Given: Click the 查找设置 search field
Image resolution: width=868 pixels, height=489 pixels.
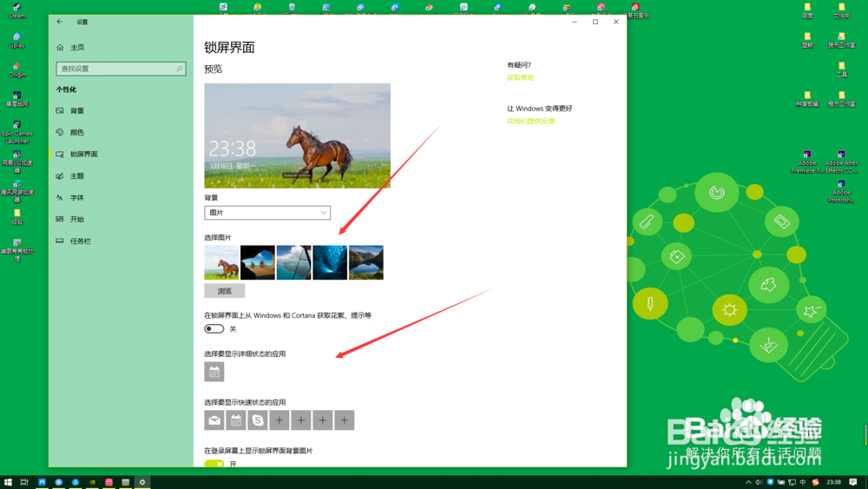Looking at the screenshot, I should pos(121,69).
